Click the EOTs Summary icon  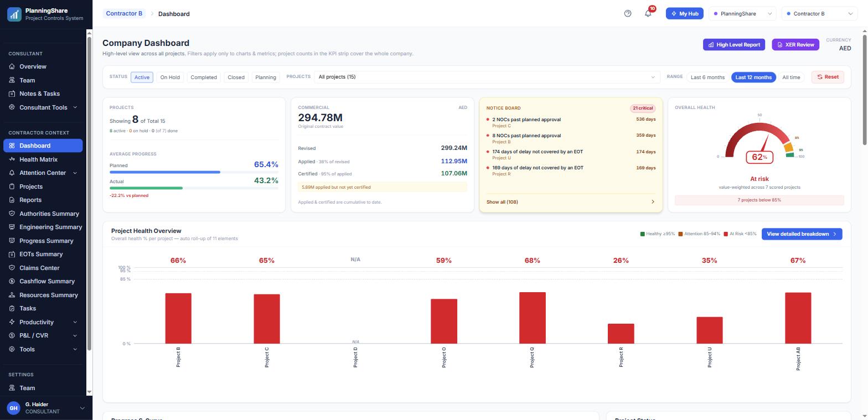point(12,254)
